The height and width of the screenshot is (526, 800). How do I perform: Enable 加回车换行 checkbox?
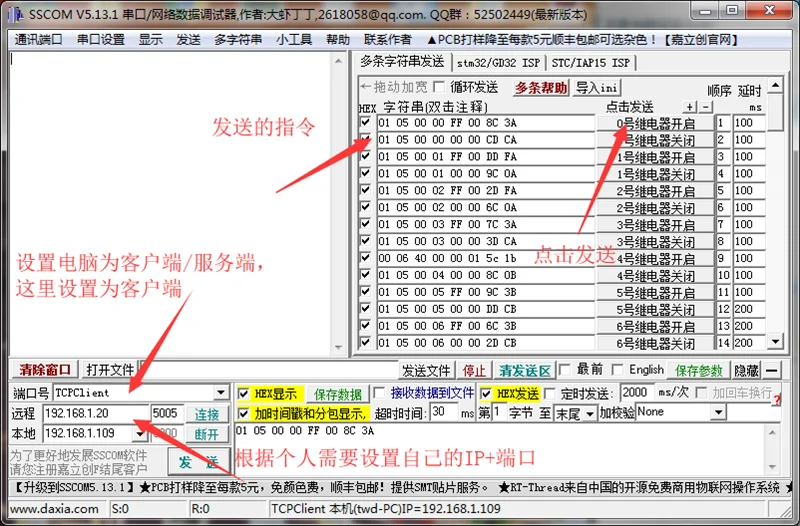(x=702, y=393)
